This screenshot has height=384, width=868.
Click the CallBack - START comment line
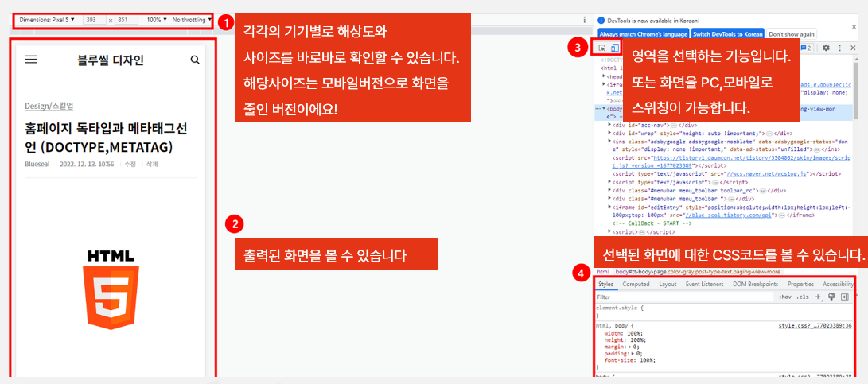click(x=652, y=223)
